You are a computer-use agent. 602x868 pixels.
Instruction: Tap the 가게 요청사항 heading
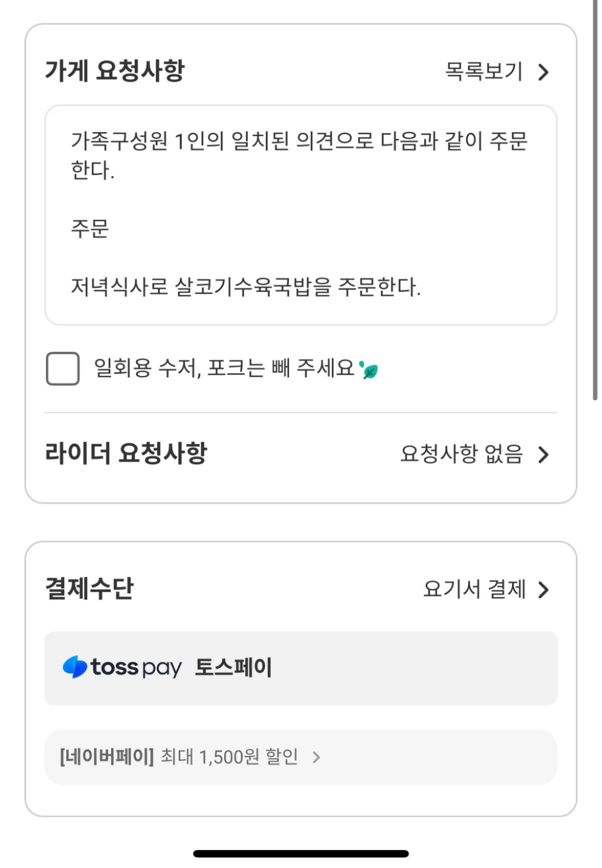[115, 70]
